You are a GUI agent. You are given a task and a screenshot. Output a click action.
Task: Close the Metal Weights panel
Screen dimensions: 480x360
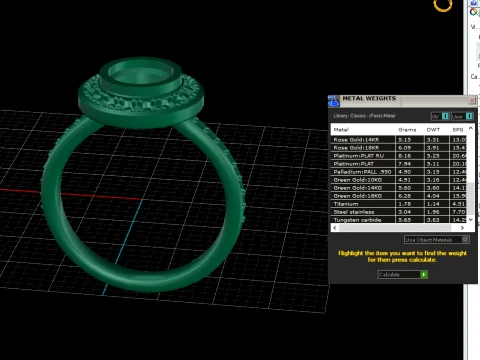pyautogui.click(x=472, y=100)
